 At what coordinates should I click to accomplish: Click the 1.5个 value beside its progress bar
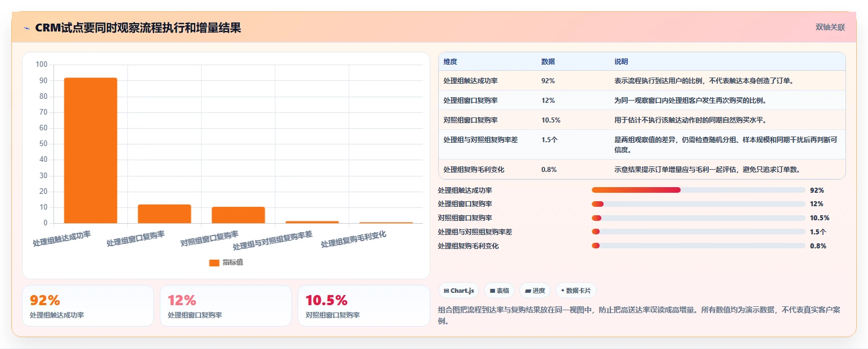[818, 232]
